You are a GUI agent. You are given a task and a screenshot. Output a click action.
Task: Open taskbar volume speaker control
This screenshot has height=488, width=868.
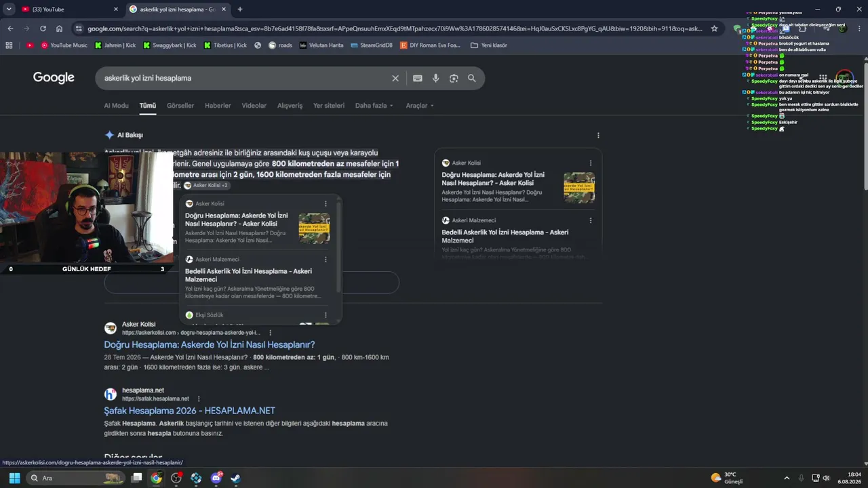(826, 478)
